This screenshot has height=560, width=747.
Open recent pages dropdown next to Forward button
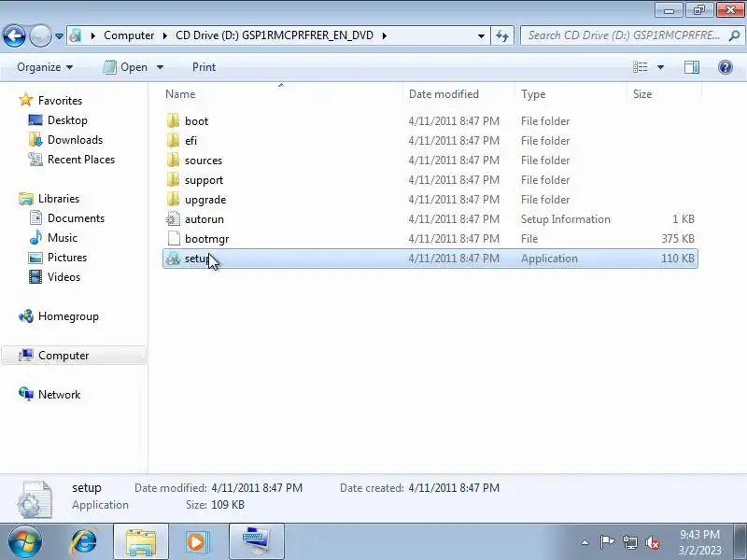pyautogui.click(x=59, y=36)
